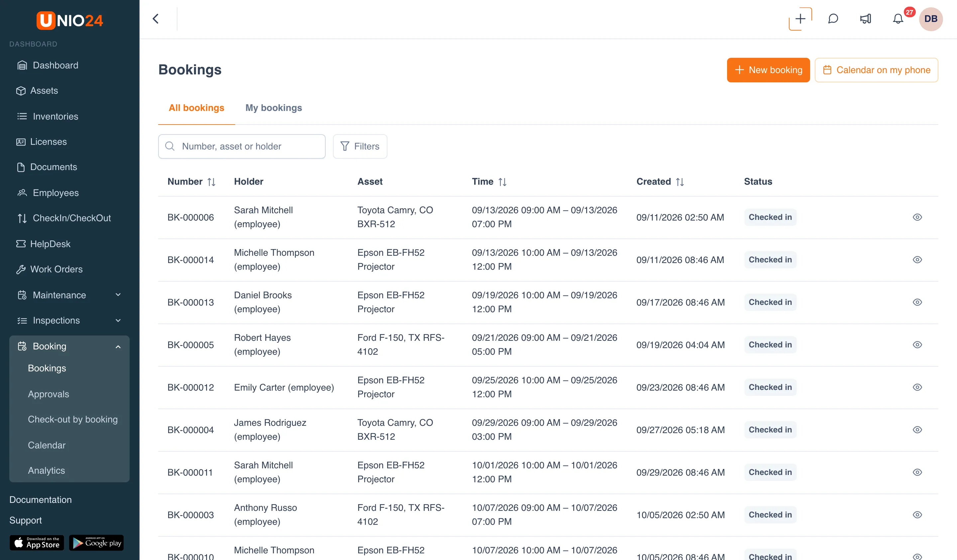The height and width of the screenshot is (560, 957).
Task: Switch to My bookings tab
Action: (x=273, y=108)
